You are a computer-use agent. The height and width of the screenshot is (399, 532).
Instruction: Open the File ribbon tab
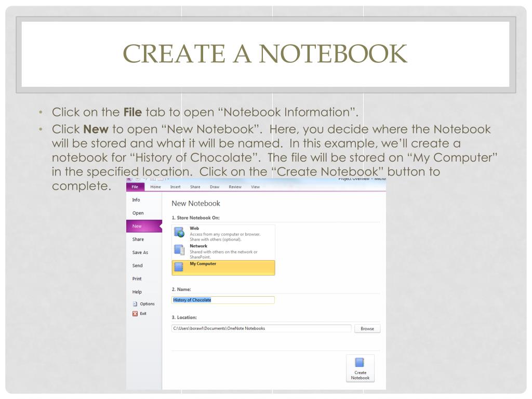(135, 187)
